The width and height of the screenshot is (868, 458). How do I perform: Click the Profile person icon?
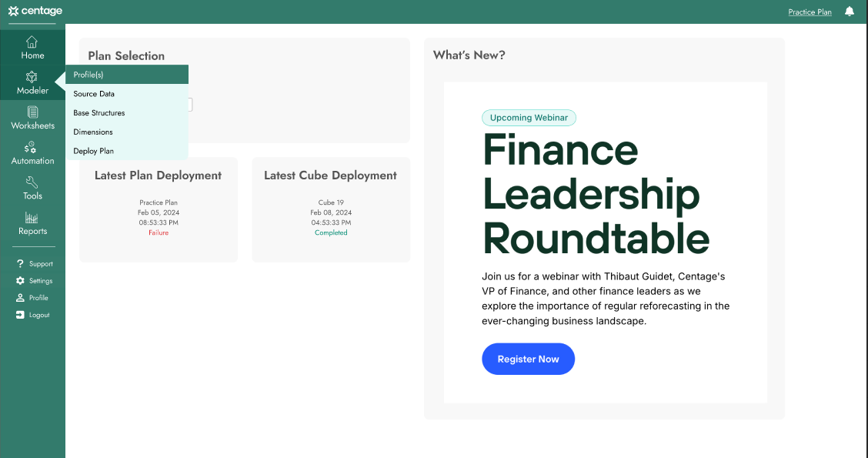[20, 298]
